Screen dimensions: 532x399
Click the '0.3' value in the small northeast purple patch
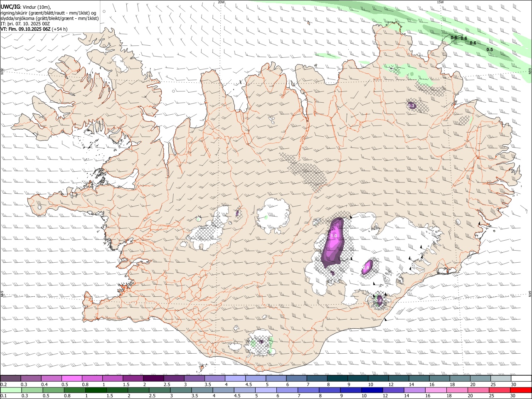click(411, 106)
